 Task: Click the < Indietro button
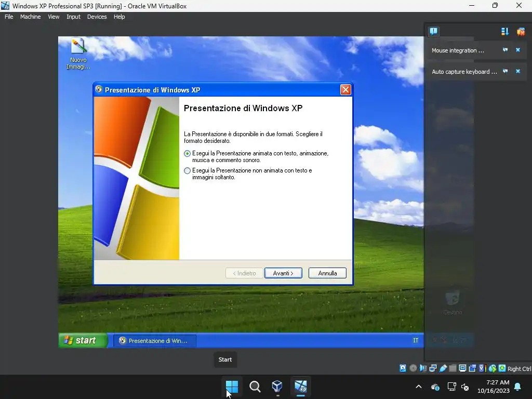244,273
